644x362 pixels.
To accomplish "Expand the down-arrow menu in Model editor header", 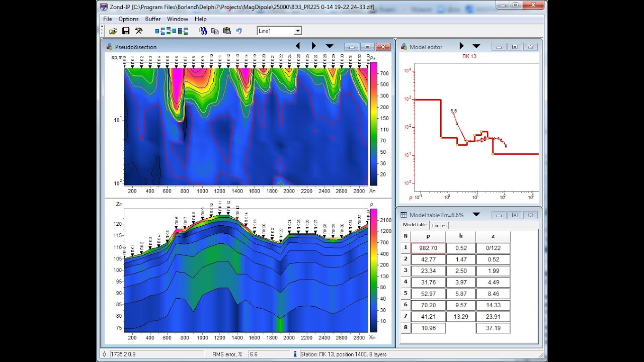I will pyautogui.click(x=476, y=46).
